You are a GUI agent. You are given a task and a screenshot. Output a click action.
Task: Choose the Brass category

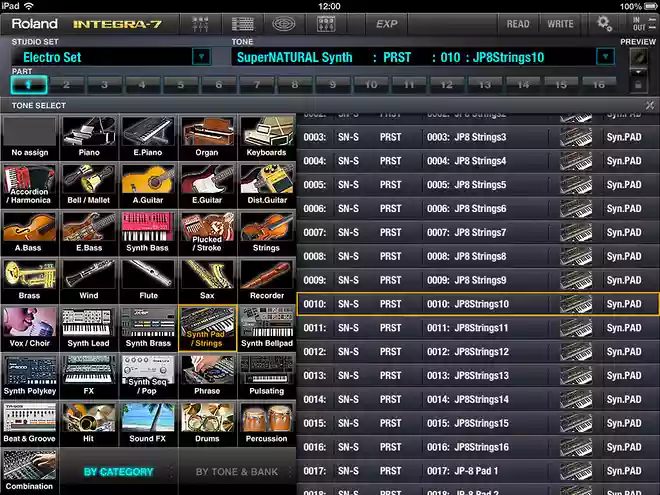pos(29,280)
